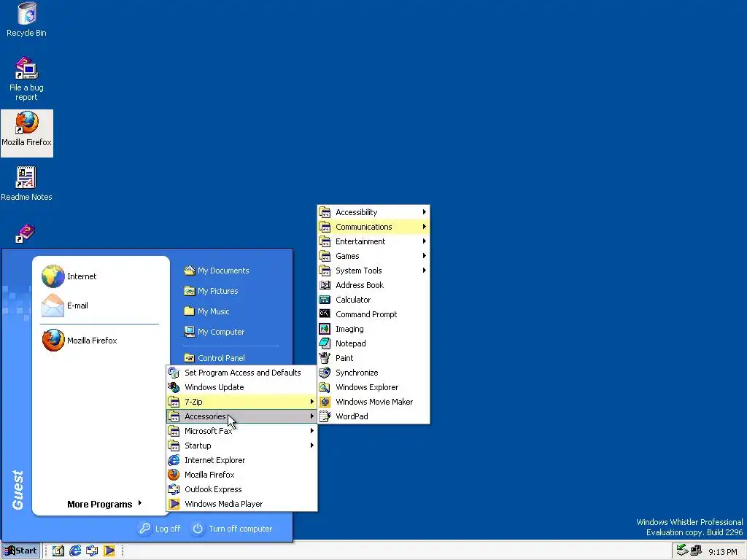
Task: Click the Synchronize icon
Action: click(x=325, y=373)
